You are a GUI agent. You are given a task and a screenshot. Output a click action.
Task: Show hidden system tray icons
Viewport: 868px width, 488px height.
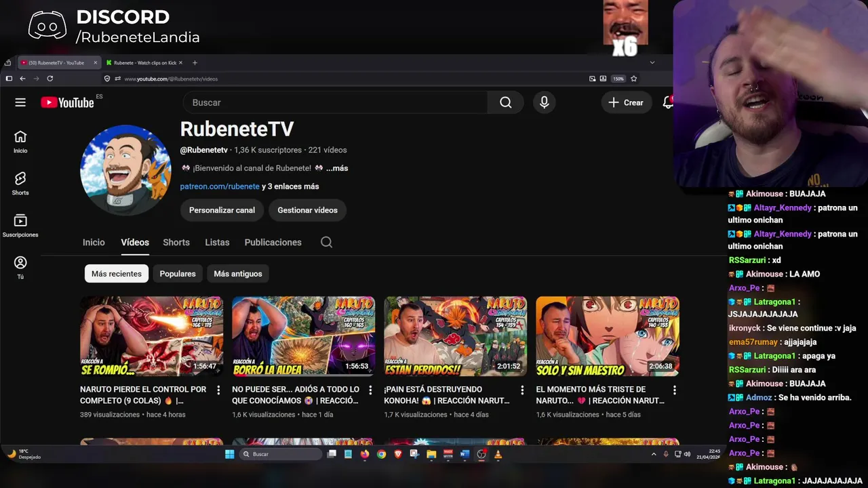(654, 454)
